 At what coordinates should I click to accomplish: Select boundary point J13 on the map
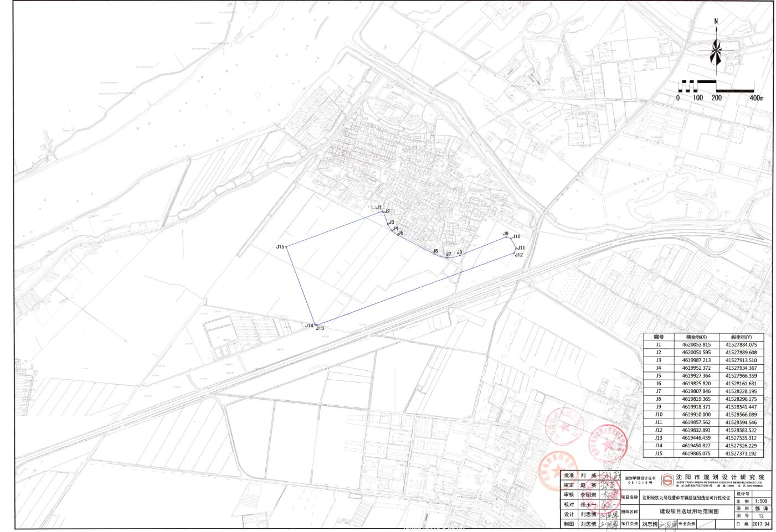point(317,324)
